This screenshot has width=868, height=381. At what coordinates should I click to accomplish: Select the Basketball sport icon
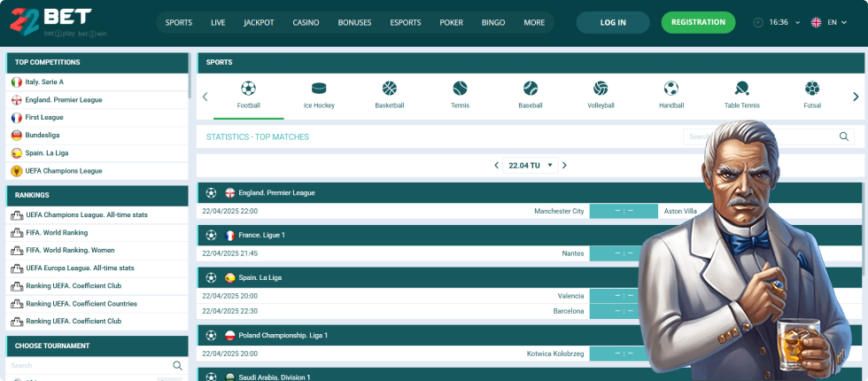coord(390,89)
